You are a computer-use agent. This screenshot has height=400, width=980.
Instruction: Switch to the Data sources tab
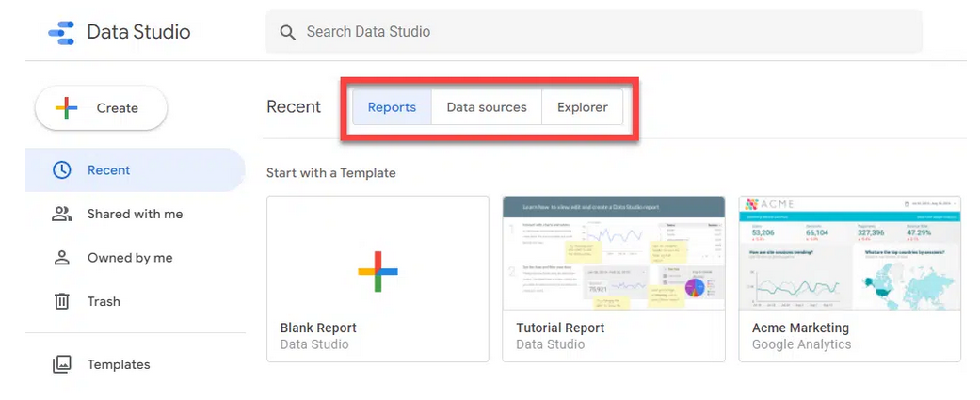[x=487, y=107]
